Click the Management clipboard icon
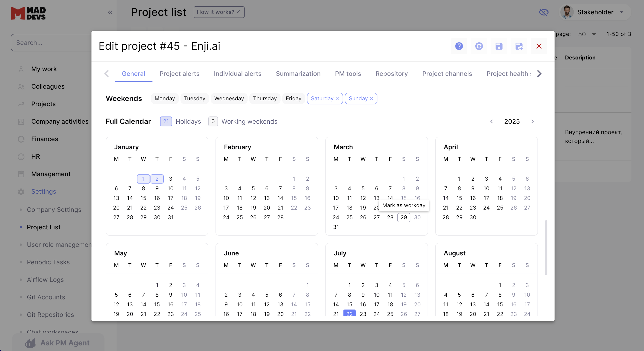The image size is (644, 351). point(21,174)
